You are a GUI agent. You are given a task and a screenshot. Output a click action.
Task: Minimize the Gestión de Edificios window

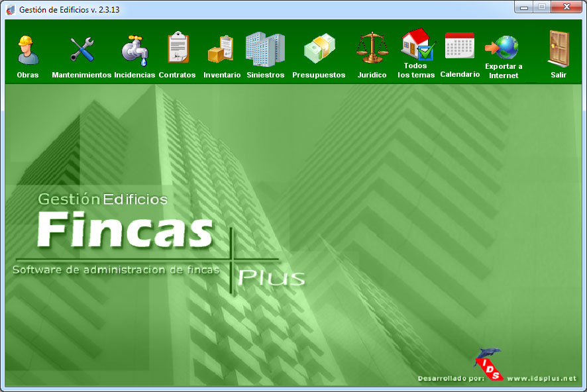[x=524, y=7]
